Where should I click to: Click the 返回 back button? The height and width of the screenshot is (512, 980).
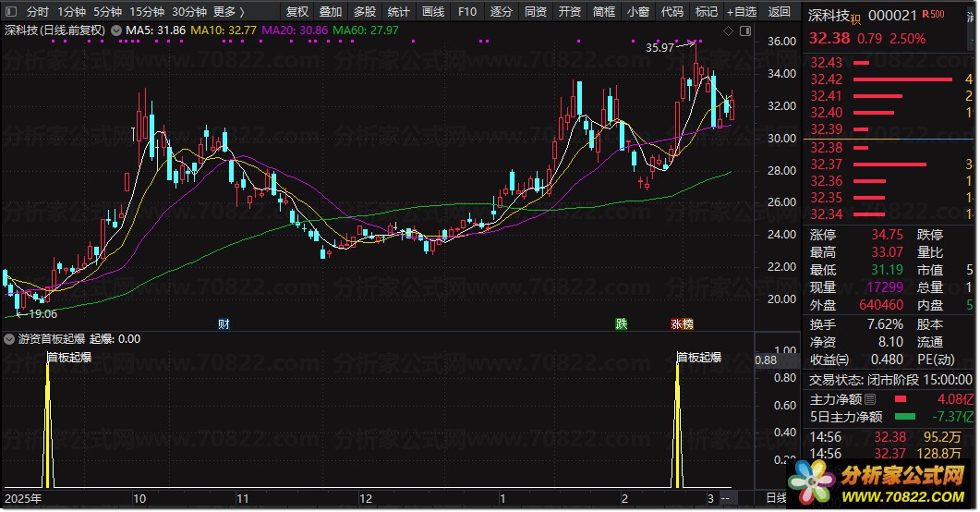pos(780,12)
